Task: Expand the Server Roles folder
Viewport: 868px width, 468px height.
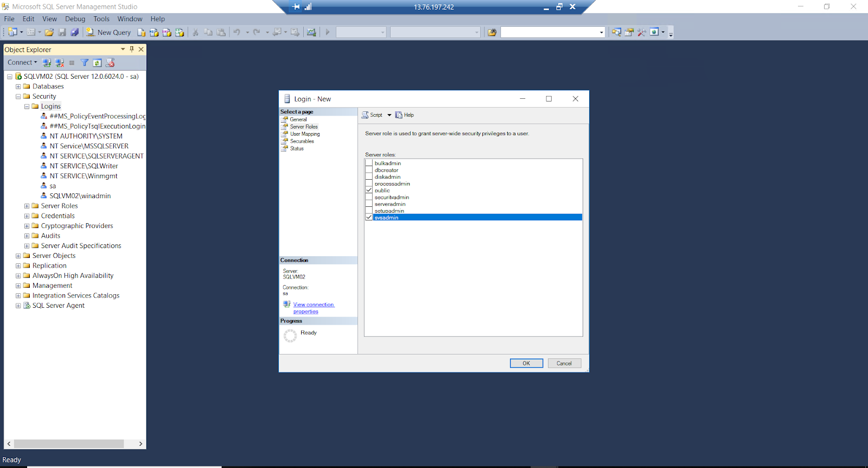Action: 27,206
